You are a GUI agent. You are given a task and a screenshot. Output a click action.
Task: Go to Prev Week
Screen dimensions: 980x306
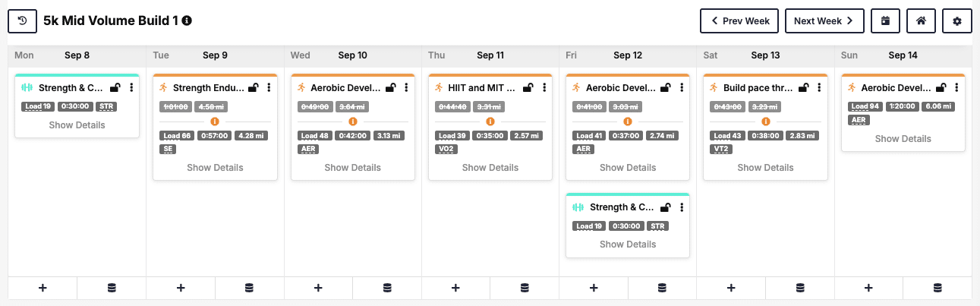tap(740, 21)
